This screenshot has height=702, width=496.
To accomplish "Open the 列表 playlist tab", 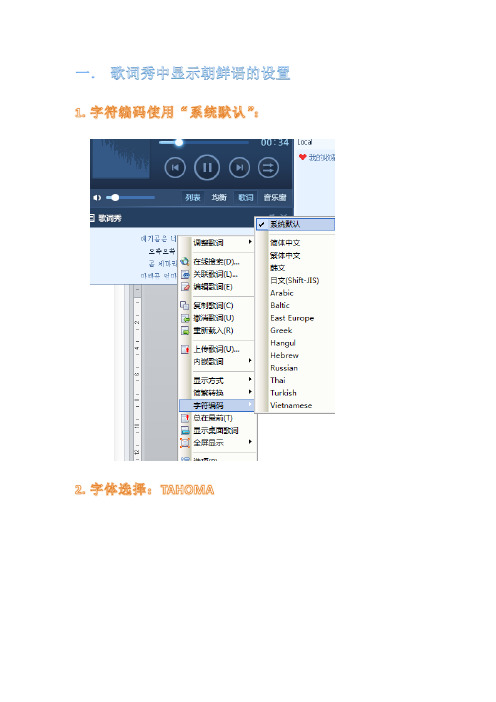I will [x=193, y=197].
